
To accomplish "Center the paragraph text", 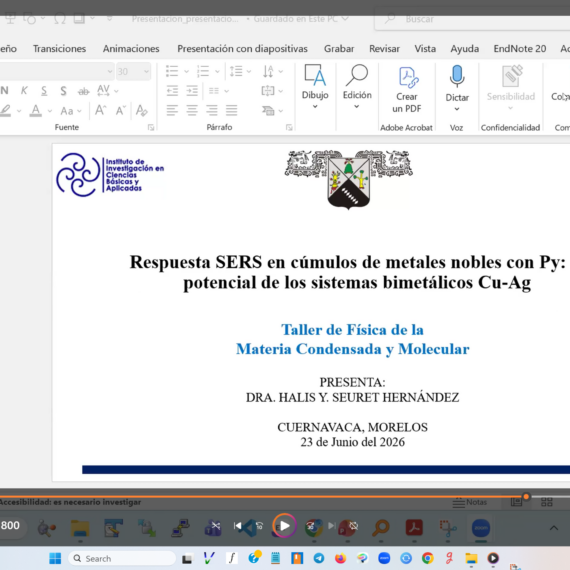I will (x=192, y=110).
